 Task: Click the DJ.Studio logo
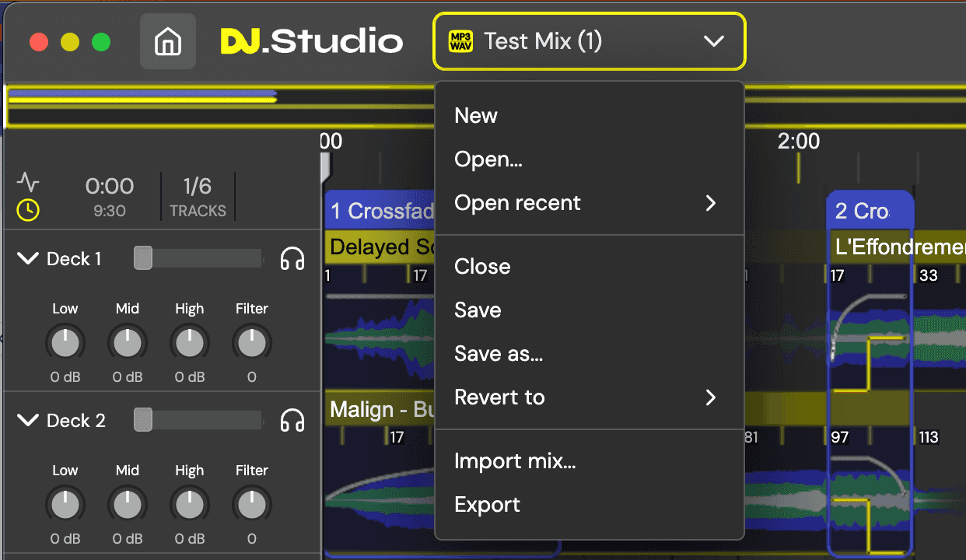coord(311,41)
